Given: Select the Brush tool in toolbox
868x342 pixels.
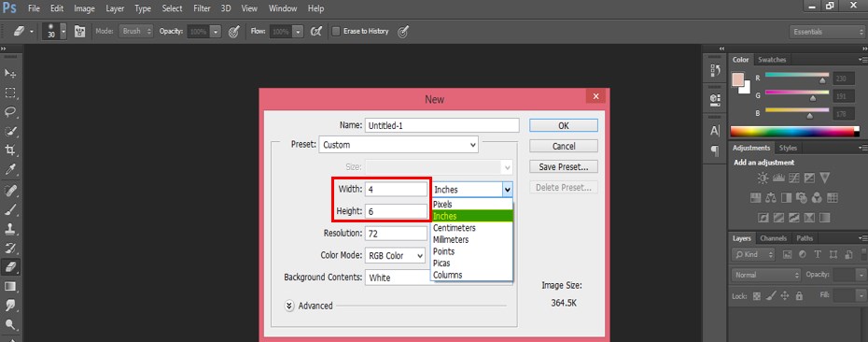Looking at the screenshot, I should 10,209.
